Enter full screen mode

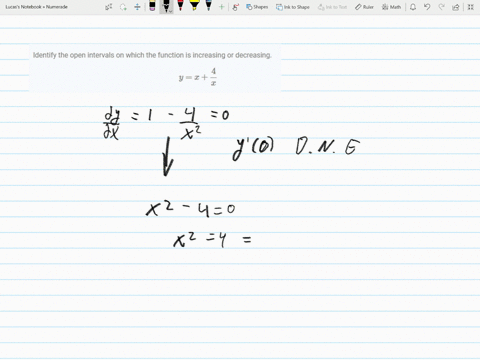click(x=471, y=7)
